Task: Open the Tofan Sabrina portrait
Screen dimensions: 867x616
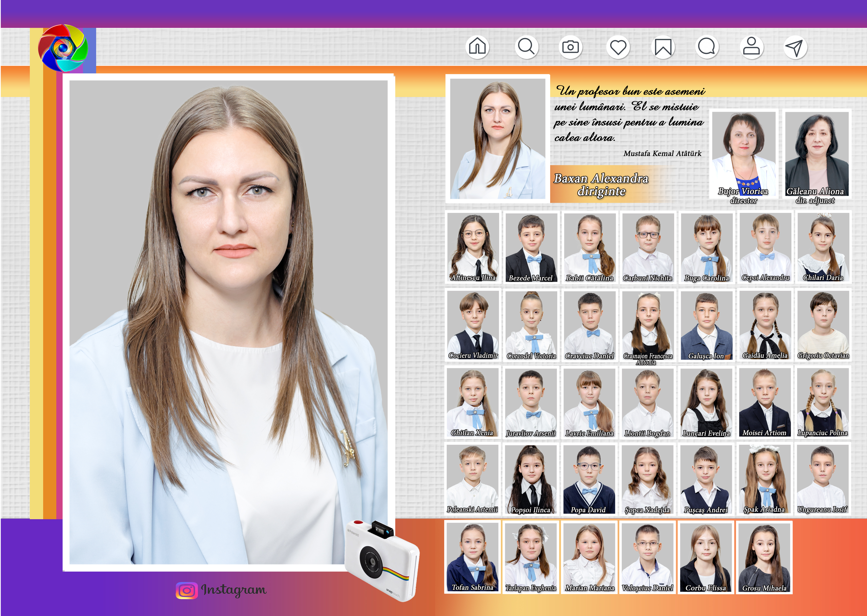Action: coord(472,556)
